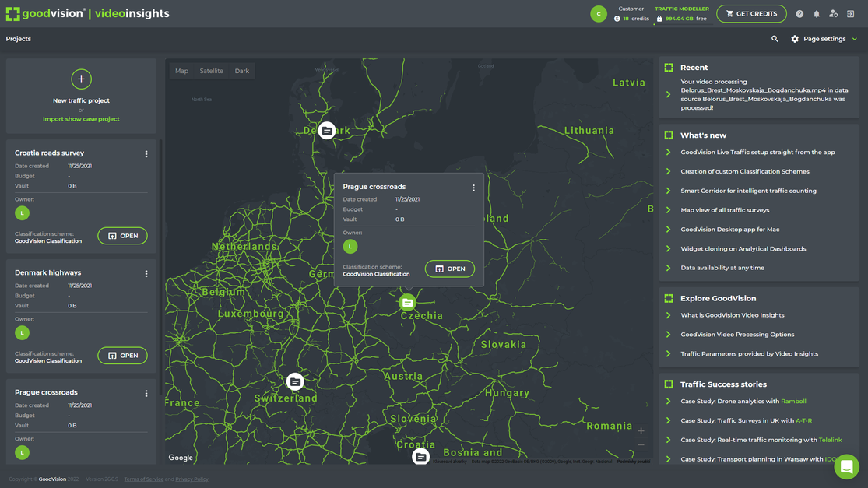Click the TRAFFIC MODELLER plan label
Image resolution: width=868 pixels, height=488 pixels.
681,9
